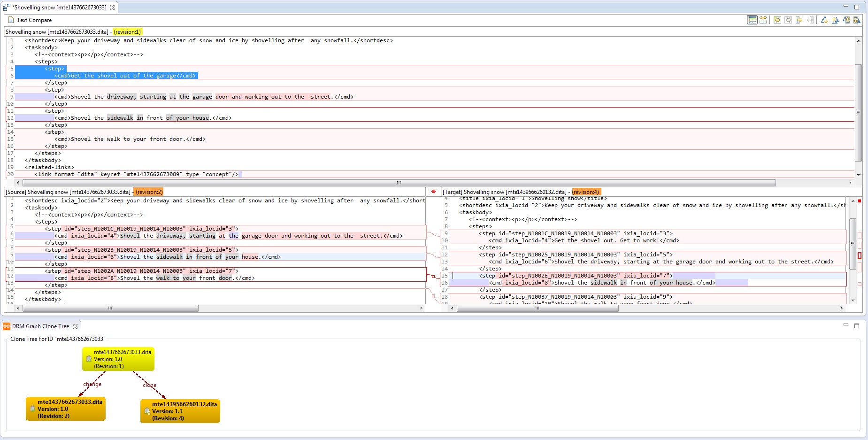Click the related-links line in ancestor pane

[49, 167]
